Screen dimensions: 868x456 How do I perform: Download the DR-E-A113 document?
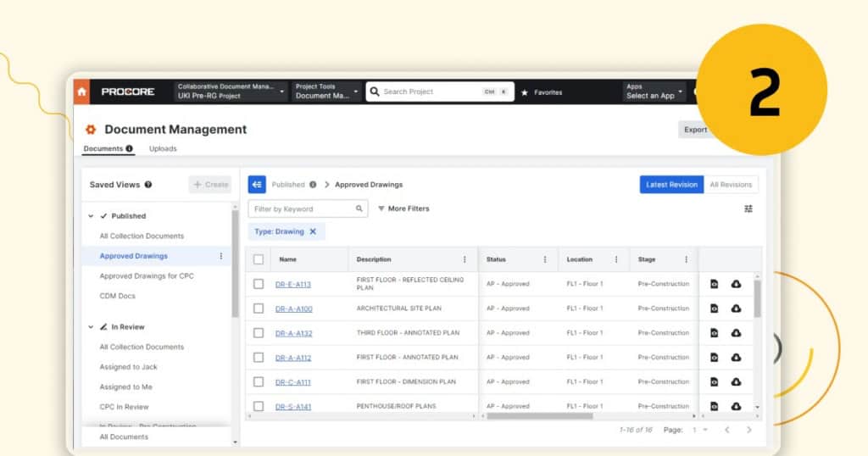point(736,284)
